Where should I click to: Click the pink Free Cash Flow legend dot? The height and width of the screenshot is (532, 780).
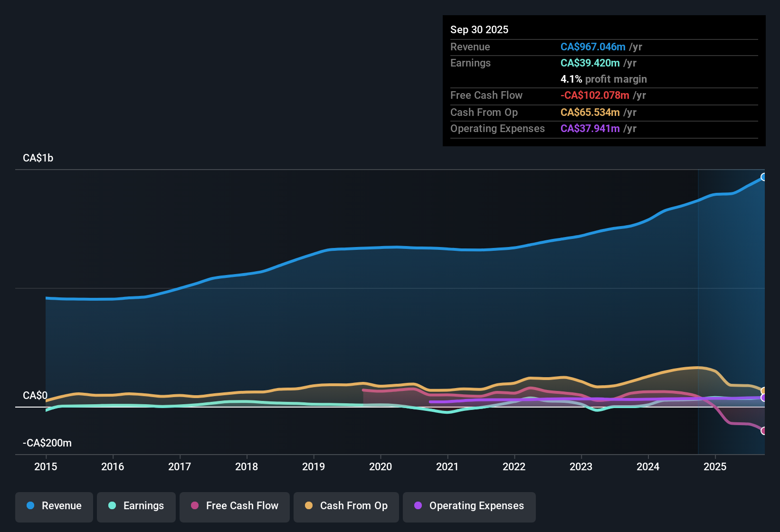point(194,506)
